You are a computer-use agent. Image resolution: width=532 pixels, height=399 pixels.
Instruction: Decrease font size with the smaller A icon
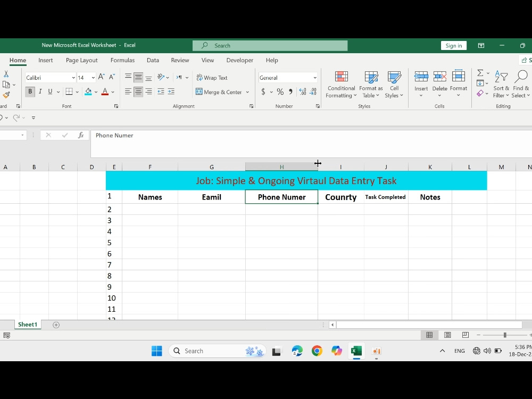click(x=112, y=77)
